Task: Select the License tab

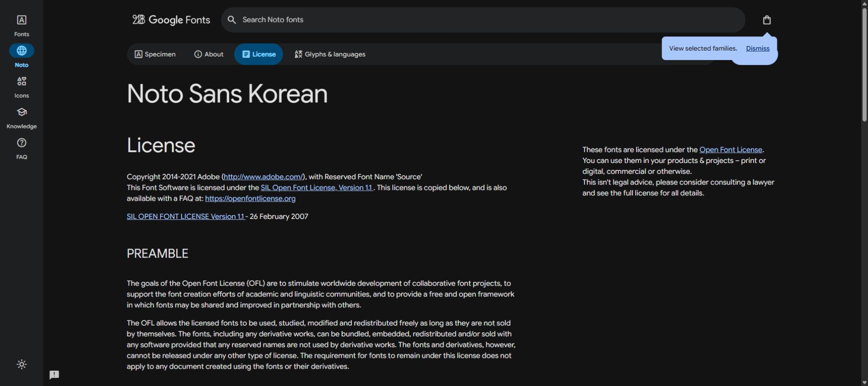Action: tap(258, 54)
